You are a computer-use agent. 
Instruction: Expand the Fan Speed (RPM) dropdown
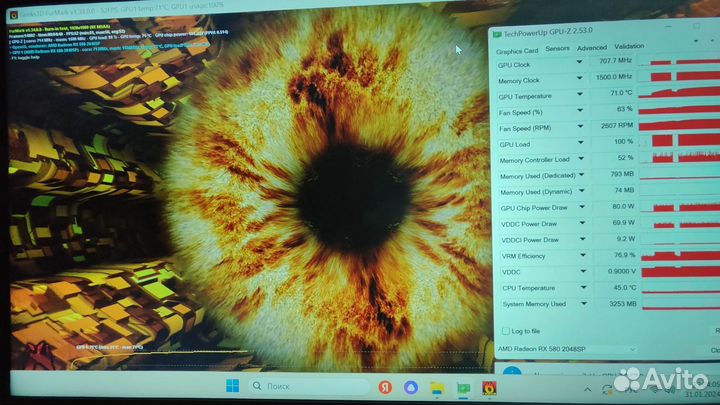[x=579, y=128]
